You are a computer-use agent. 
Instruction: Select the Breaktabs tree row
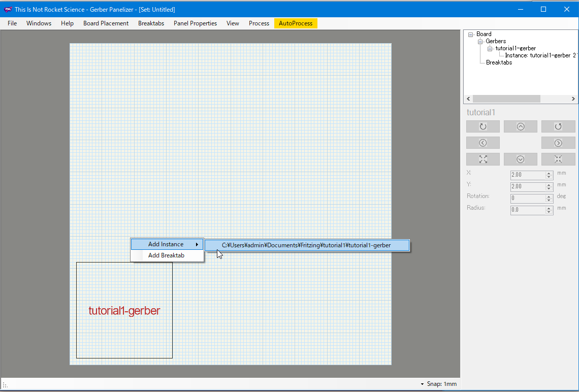[x=499, y=62]
